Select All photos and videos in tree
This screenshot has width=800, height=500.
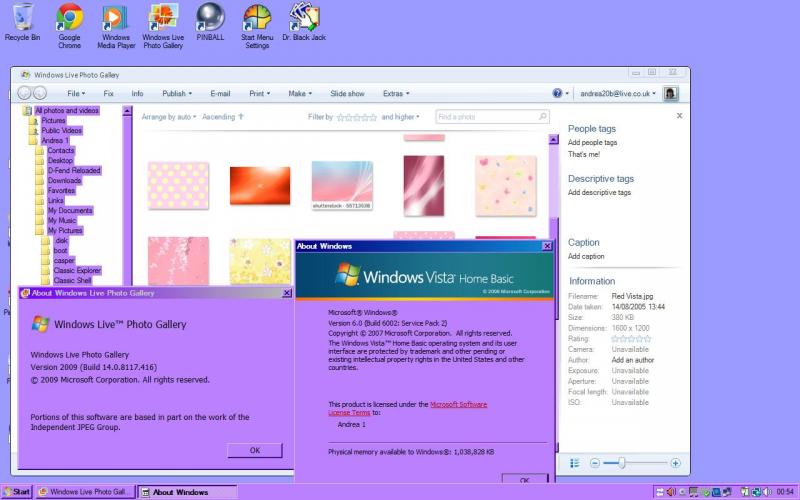click(x=67, y=110)
